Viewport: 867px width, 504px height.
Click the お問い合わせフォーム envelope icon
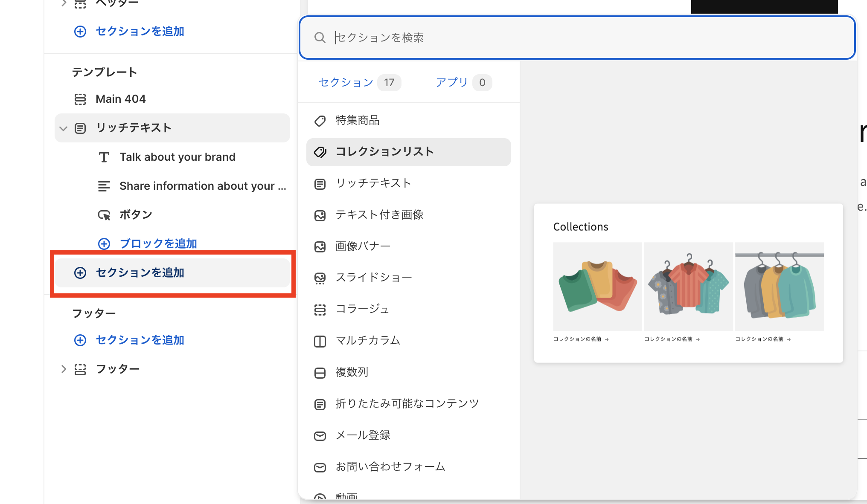tap(320, 467)
